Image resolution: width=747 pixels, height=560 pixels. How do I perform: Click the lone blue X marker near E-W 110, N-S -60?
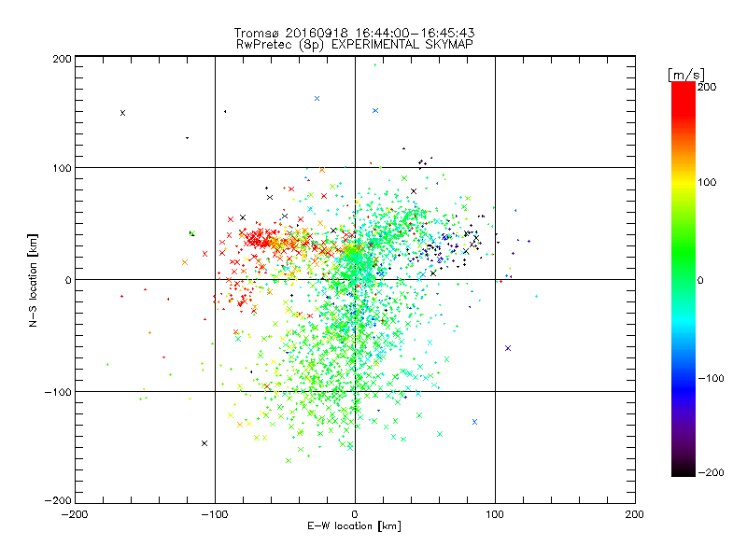tap(508, 348)
